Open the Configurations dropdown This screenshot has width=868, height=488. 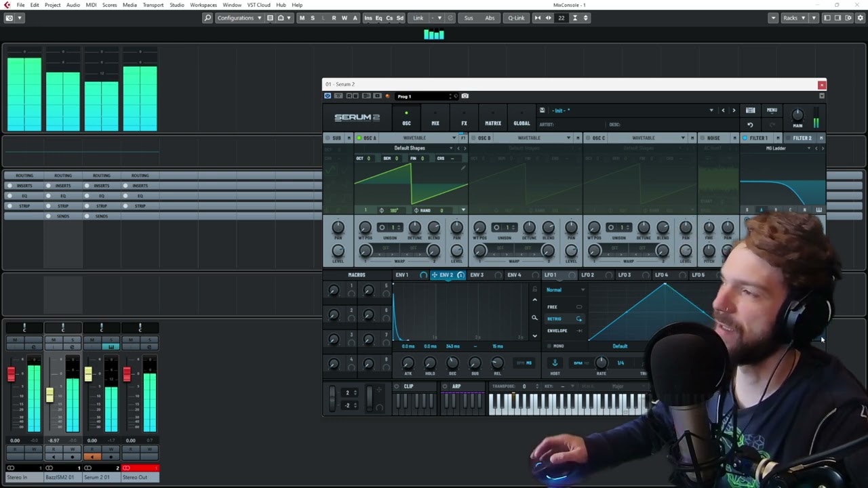click(x=239, y=18)
